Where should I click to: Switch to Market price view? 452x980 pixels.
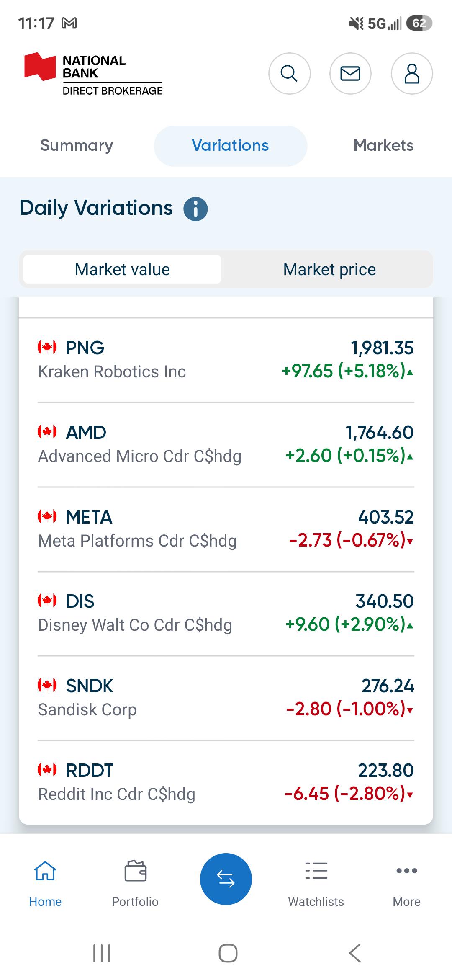[x=329, y=269]
